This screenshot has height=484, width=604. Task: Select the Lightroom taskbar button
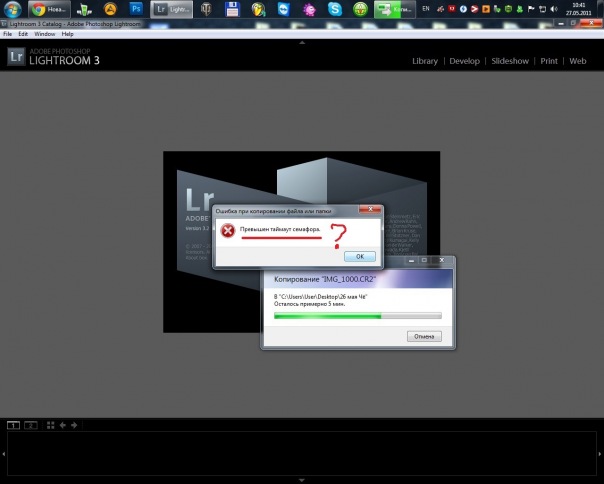coord(171,9)
